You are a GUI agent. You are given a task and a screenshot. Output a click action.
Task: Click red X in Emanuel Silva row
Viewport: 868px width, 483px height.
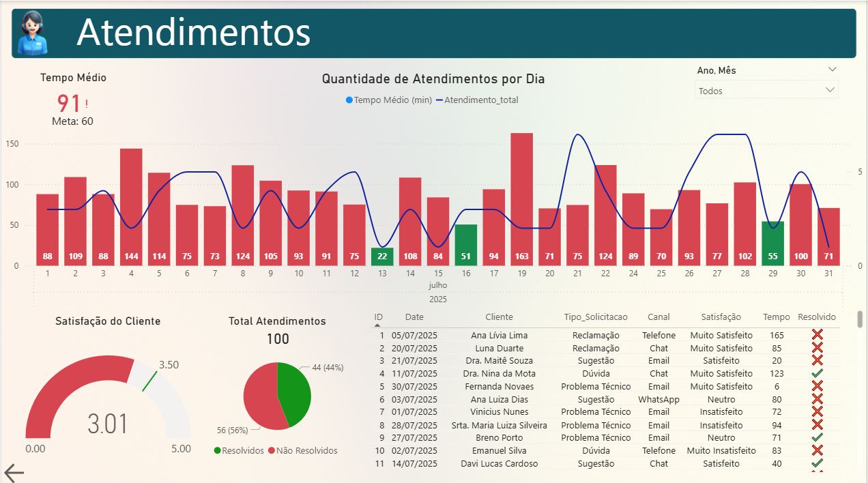point(817,450)
